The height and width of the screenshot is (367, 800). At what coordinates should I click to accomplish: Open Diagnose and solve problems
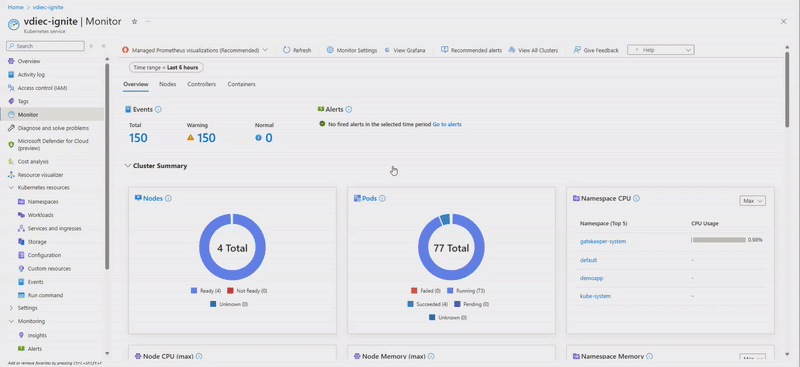53,128
